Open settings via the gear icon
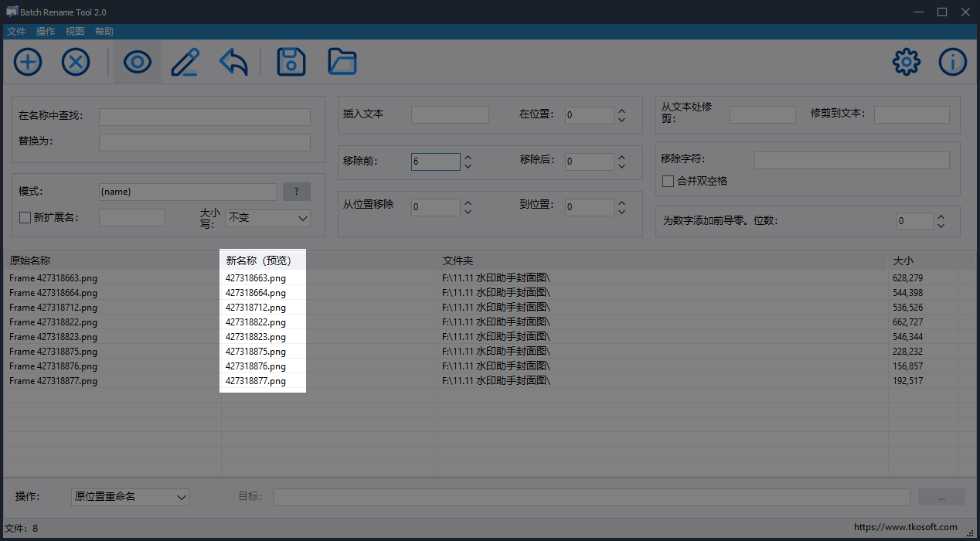The image size is (980, 541). point(907,62)
